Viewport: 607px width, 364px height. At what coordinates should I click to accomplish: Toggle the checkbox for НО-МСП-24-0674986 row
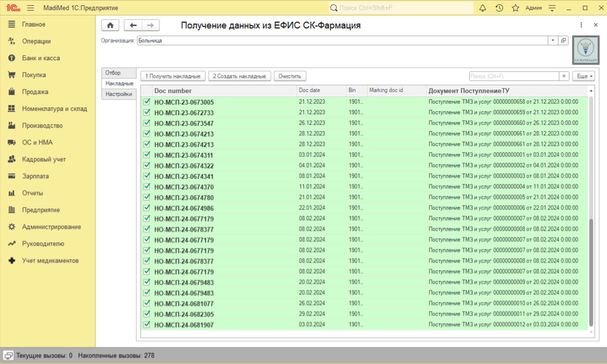click(x=147, y=208)
